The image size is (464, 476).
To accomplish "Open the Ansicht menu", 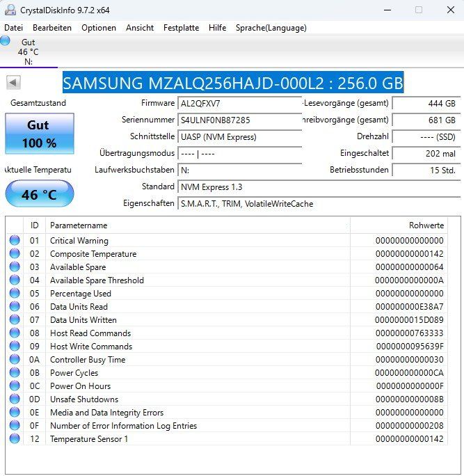I will [140, 28].
